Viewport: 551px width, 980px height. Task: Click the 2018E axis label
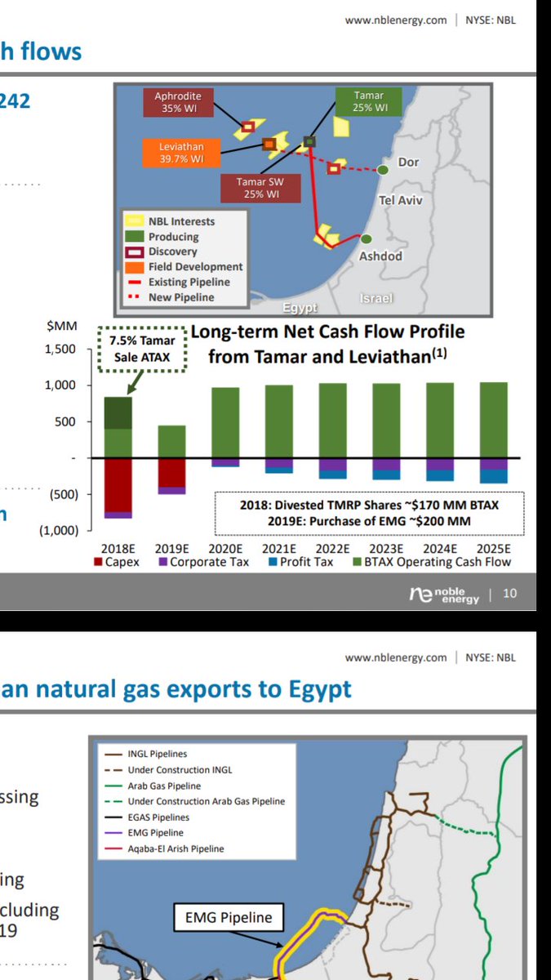[118, 548]
